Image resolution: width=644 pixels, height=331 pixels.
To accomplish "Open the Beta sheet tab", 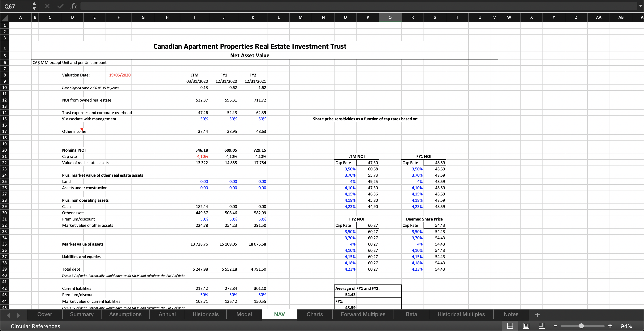I will tap(411, 314).
